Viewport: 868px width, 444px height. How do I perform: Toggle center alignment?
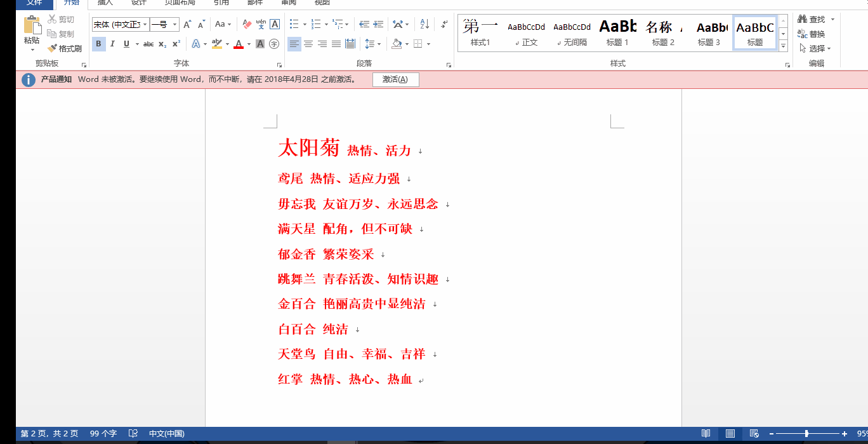click(308, 44)
